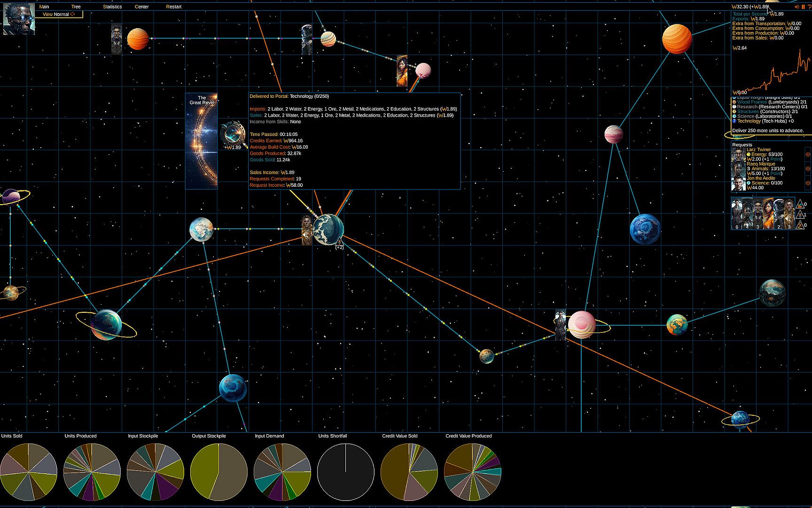This screenshot has height=508, width=812.
Task: Click the 'Science (Laboratories) 0/1' goal row
Action: [762, 116]
